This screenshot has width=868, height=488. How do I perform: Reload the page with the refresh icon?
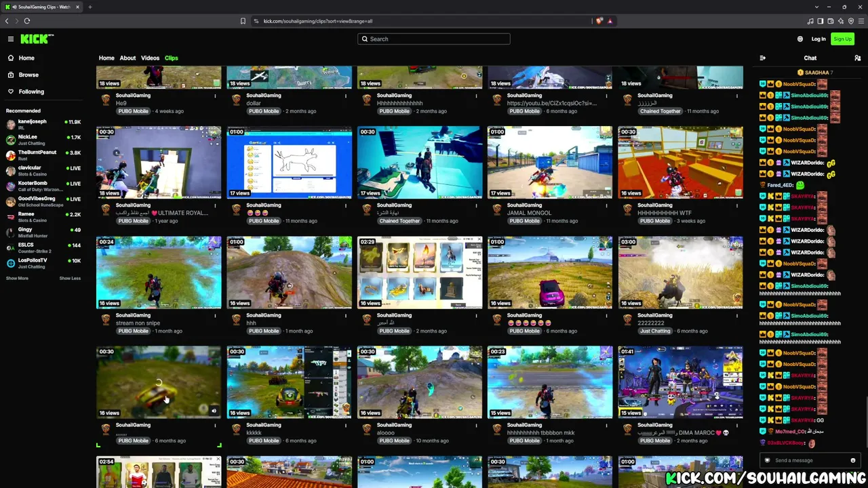pyautogui.click(x=27, y=21)
